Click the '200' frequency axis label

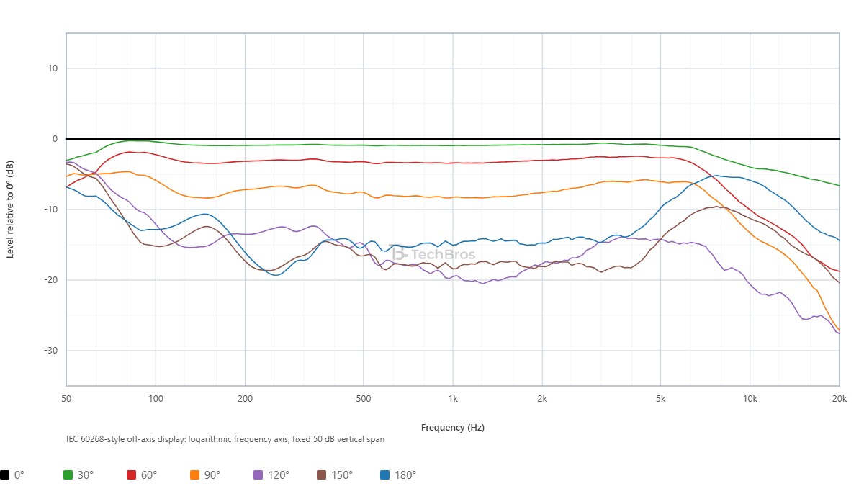click(245, 398)
